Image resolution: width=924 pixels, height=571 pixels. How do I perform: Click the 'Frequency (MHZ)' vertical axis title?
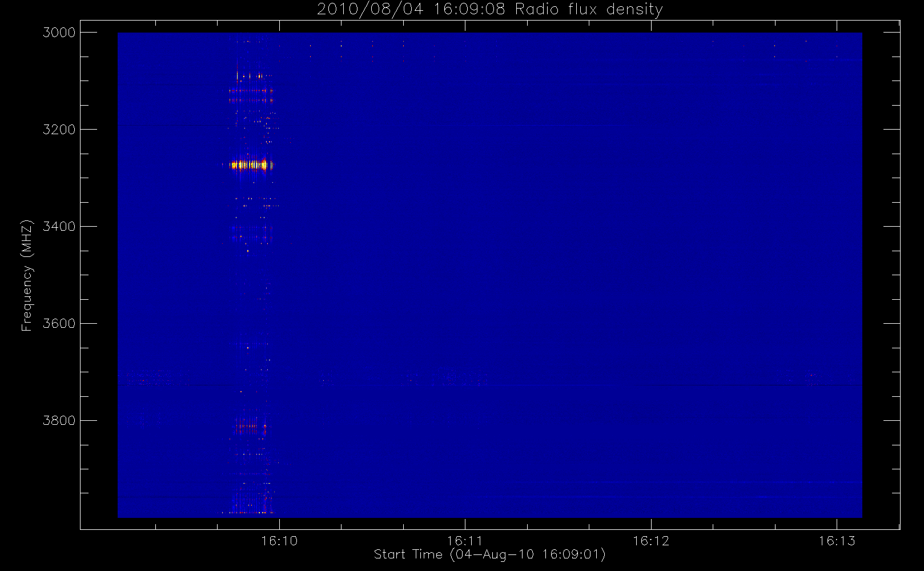pos(27,275)
